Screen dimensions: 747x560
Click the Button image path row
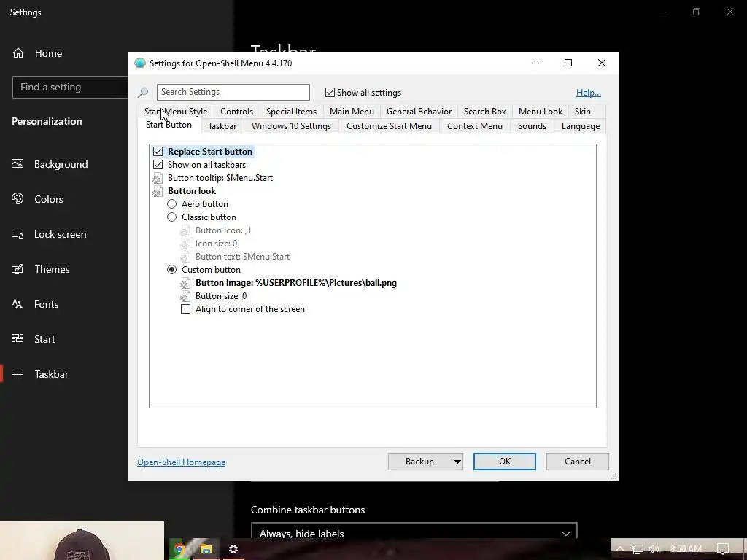pos(296,283)
